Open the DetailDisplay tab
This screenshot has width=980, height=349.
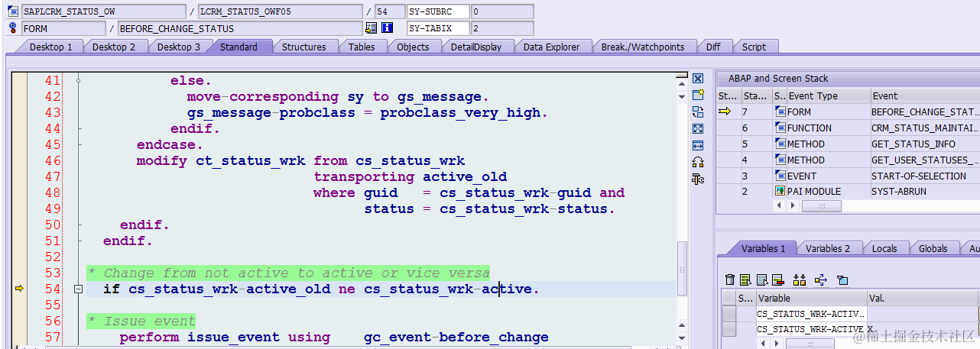[476, 47]
